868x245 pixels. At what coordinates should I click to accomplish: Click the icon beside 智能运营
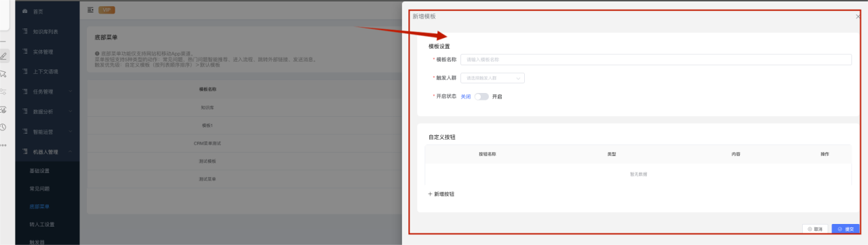(25, 131)
